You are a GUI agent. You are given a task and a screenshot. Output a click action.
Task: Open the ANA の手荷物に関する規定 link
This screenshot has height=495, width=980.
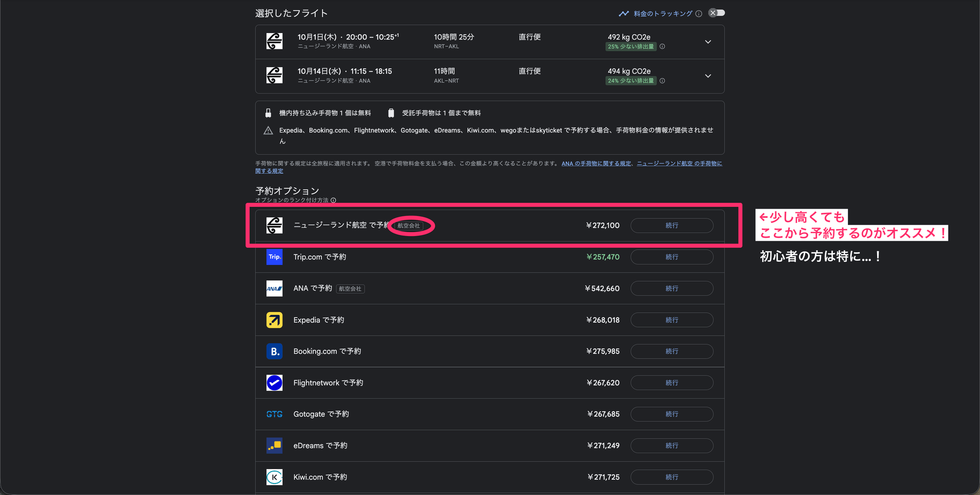pyautogui.click(x=596, y=164)
